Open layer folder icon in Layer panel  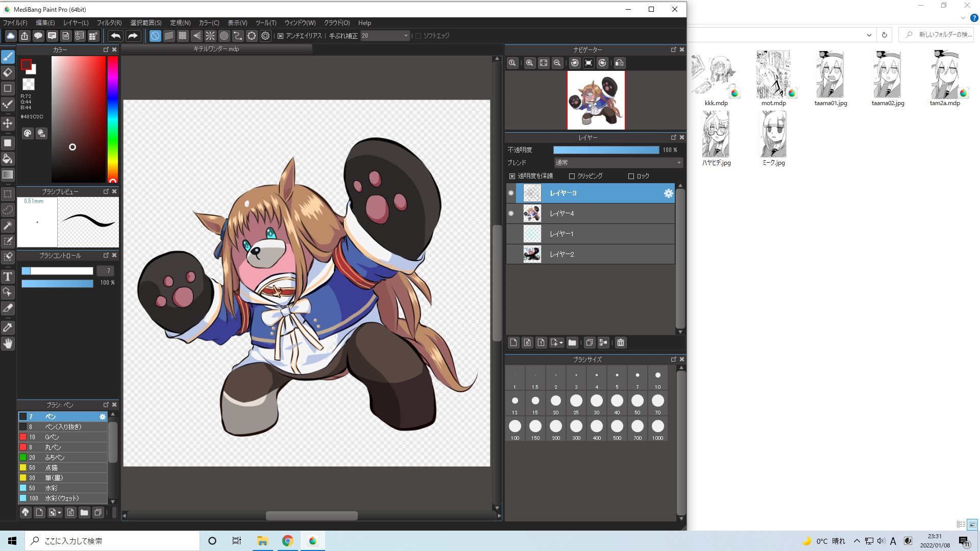(x=572, y=343)
